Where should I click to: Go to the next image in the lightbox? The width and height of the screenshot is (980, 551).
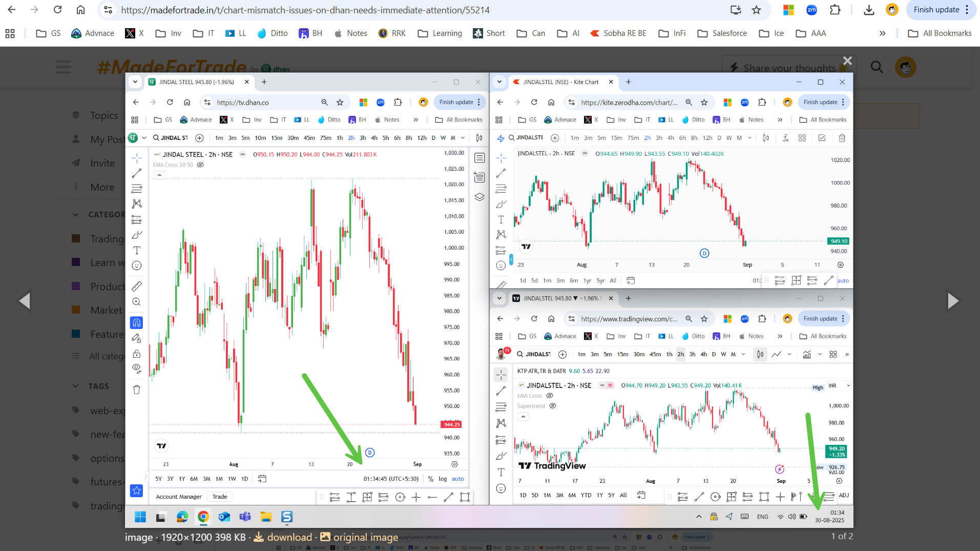952,301
